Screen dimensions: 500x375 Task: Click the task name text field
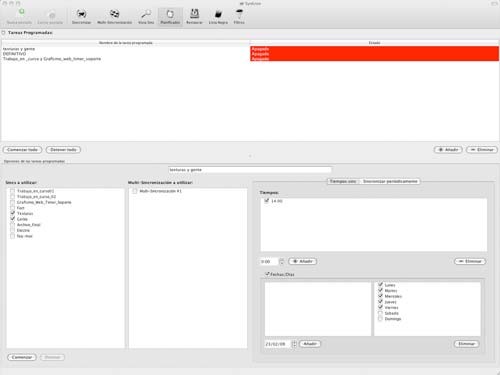coord(250,170)
